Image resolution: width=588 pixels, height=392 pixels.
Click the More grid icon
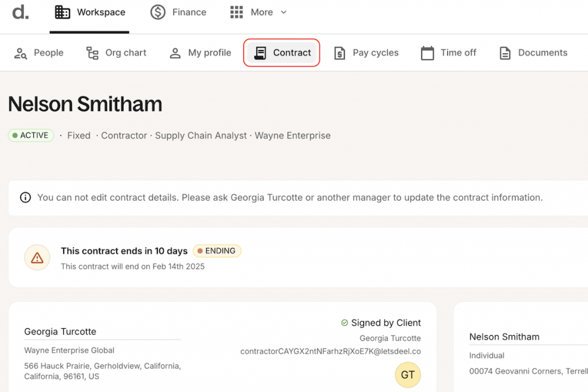coord(236,12)
